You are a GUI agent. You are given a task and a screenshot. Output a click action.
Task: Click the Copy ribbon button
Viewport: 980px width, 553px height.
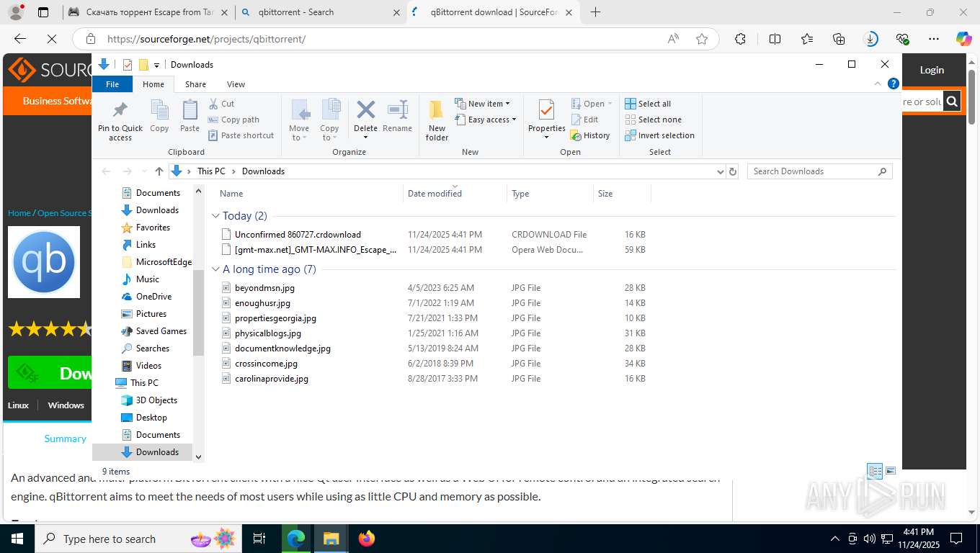[x=159, y=116]
